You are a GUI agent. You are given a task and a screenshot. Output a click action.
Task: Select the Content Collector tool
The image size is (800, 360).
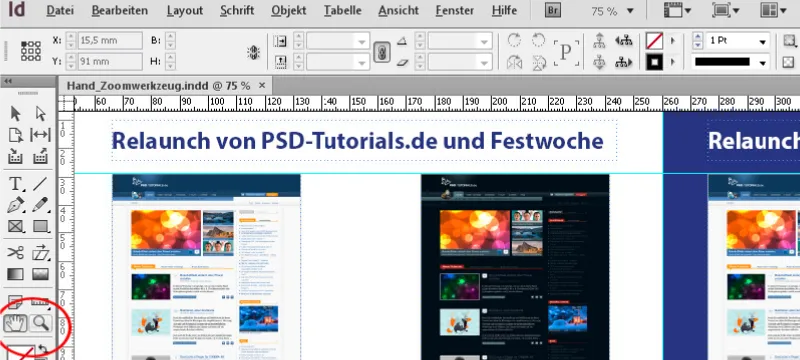(x=16, y=156)
